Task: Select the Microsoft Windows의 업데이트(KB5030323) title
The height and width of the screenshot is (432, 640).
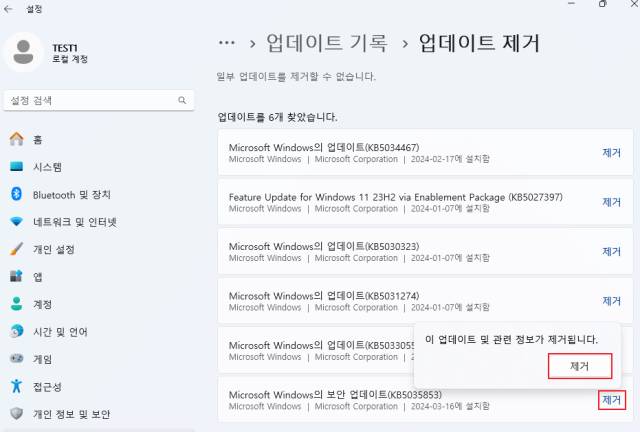Action: (x=324, y=247)
